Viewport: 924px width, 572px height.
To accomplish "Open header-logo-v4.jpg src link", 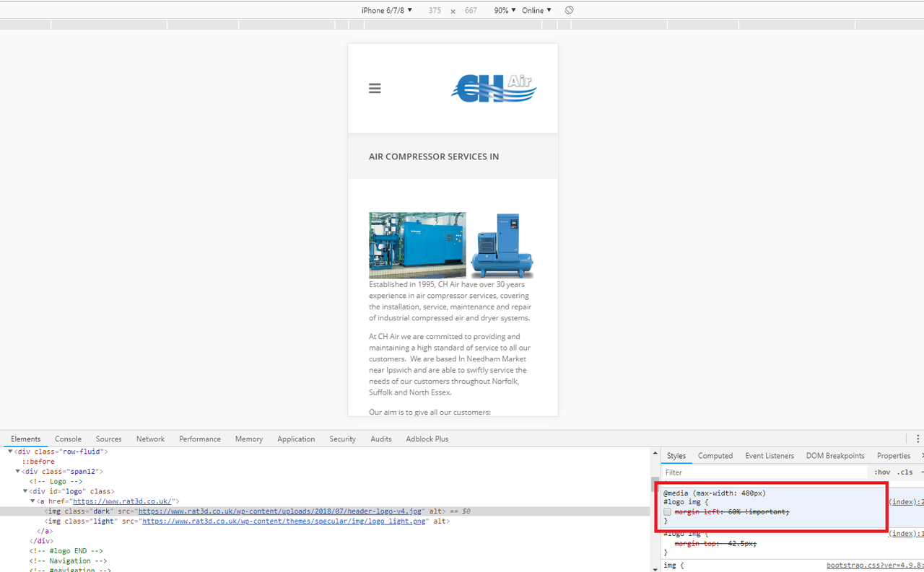I will pos(280,511).
